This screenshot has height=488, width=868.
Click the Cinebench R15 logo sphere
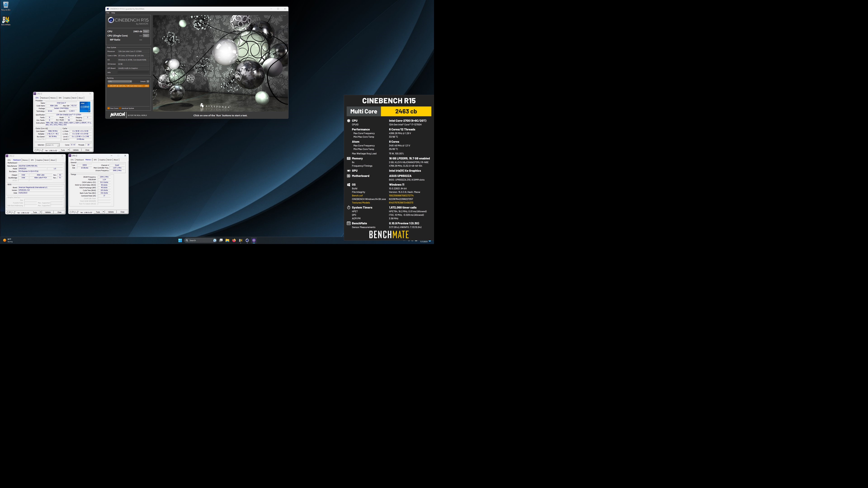111,20
